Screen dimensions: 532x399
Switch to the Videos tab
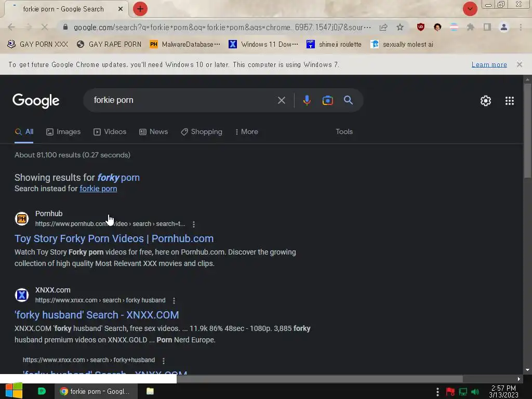[x=110, y=132]
